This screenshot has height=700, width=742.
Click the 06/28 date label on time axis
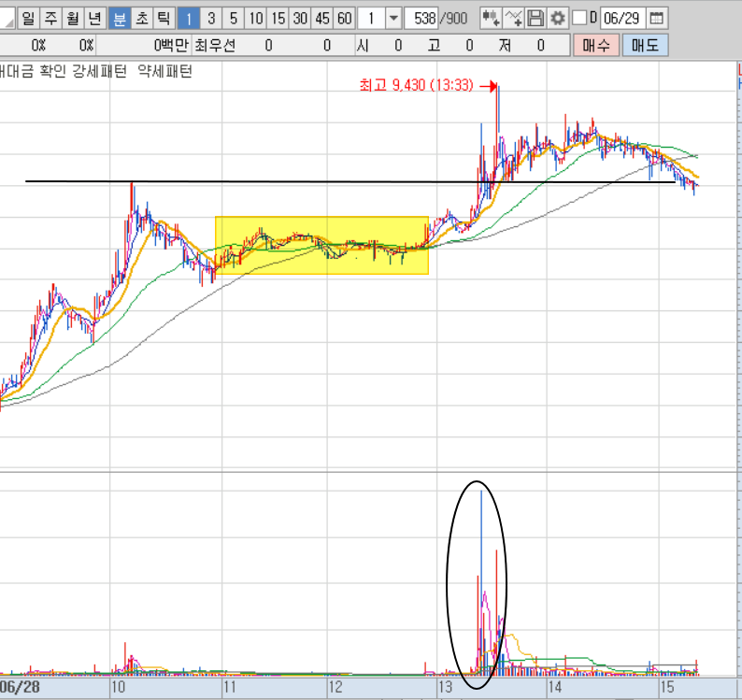(20, 687)
